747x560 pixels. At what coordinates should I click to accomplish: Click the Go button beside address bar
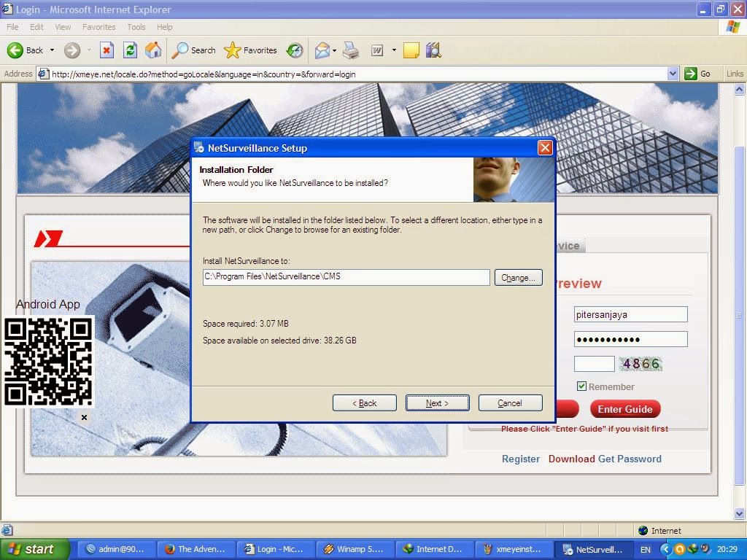coord(698,74)
